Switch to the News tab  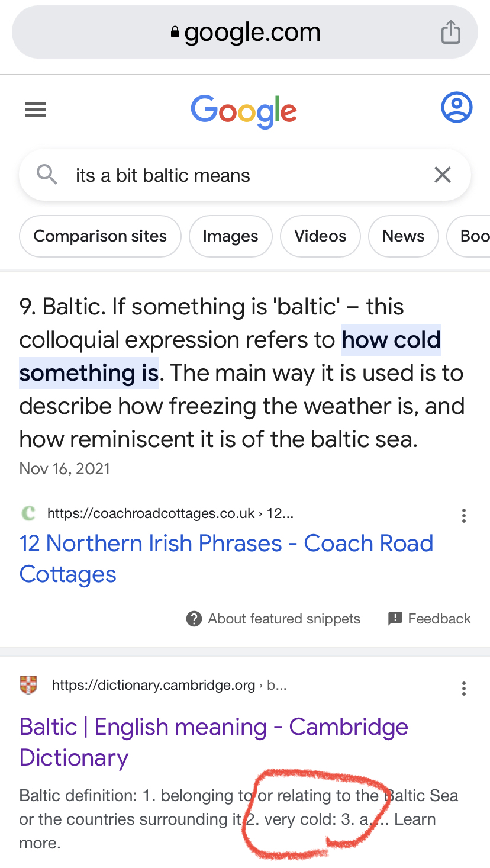tap(403, 236)
